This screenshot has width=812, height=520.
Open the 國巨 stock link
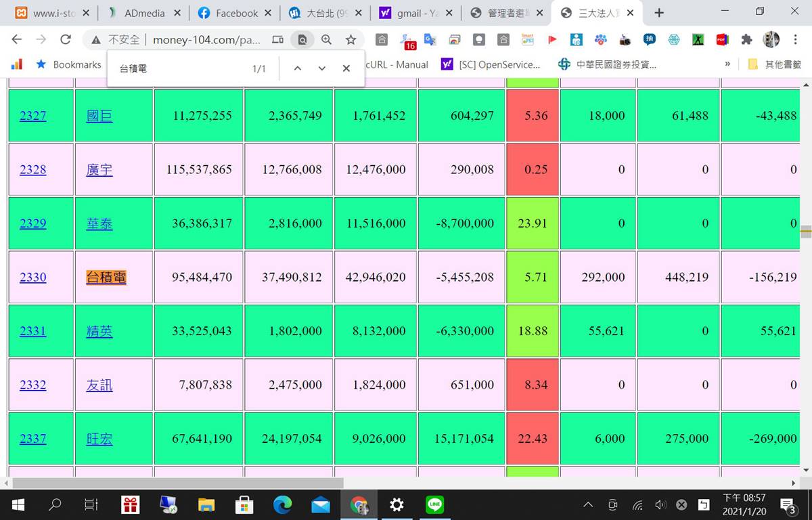99,116
